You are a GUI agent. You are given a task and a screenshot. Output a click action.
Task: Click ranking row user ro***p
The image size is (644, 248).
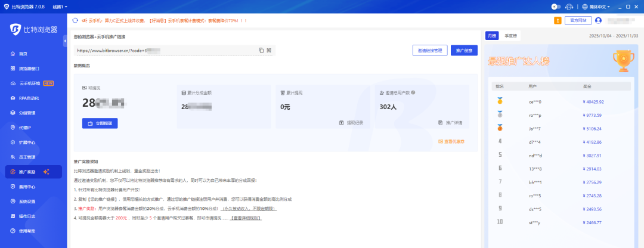pos(535,116)
